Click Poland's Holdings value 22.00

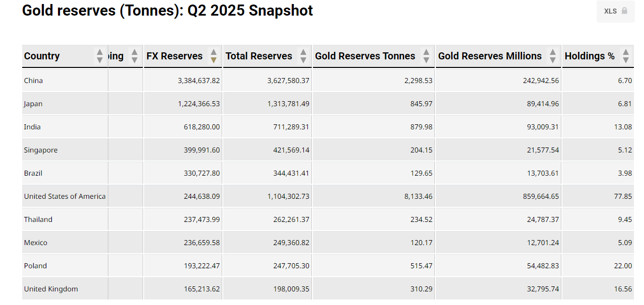(623, 266)
